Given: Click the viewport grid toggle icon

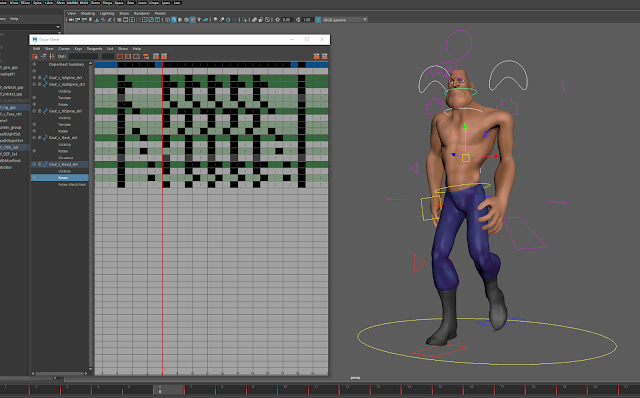Looking at the screenshot, I should coord(119,20).
